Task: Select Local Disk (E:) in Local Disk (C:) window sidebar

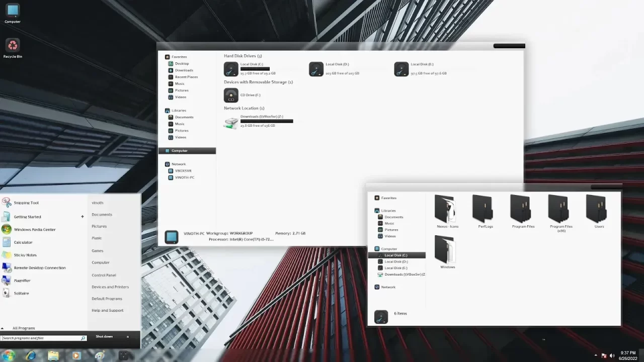Action: (392, 268)
